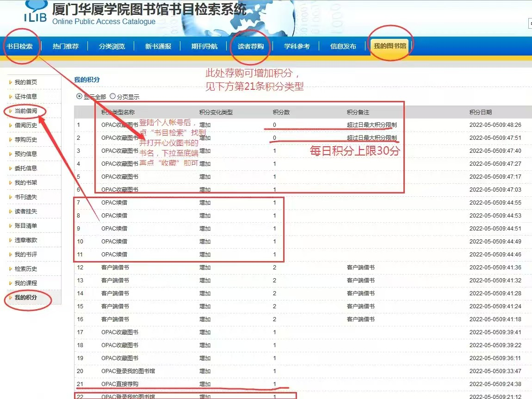Open 违章缴款 in the sidebar
This screenshot has width=532, height=399.
(26, 240)
